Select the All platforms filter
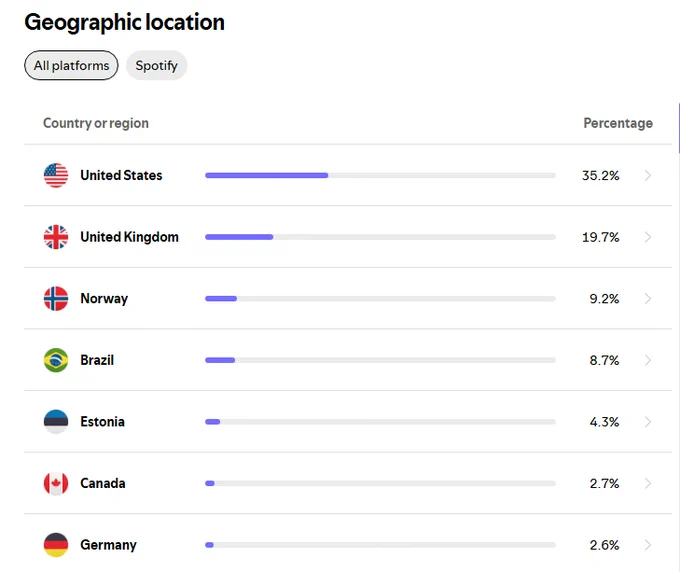The image size is (680, 572). [x=71, y=65]
